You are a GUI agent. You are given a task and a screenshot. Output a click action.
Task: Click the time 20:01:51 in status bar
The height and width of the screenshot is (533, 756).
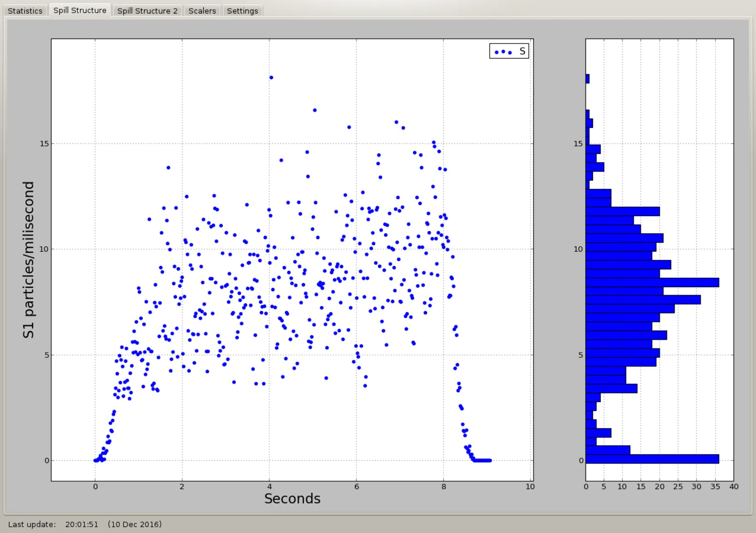coord(81,524)
